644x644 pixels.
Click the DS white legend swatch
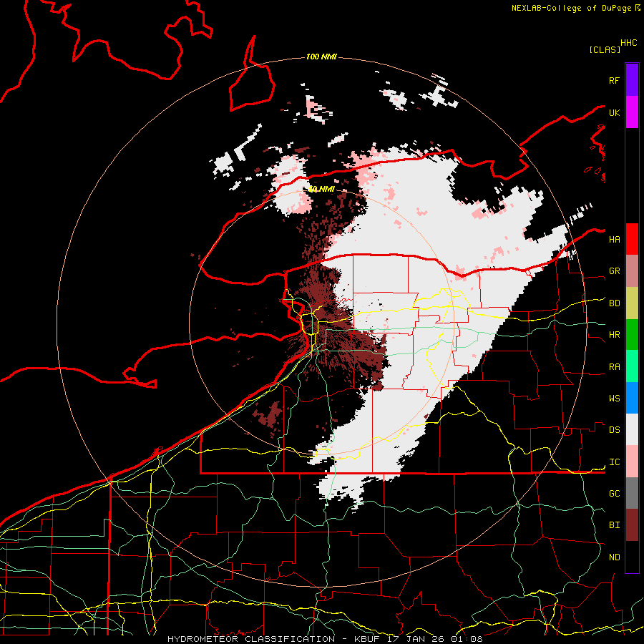(x=632, y=429)
